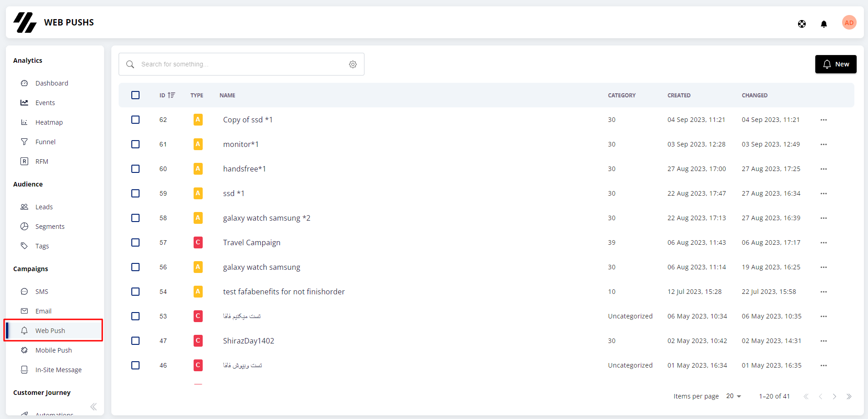Screen dimensions: 868x419
Task: Sort by ID using the sort icon
Action: pos(171,95)
